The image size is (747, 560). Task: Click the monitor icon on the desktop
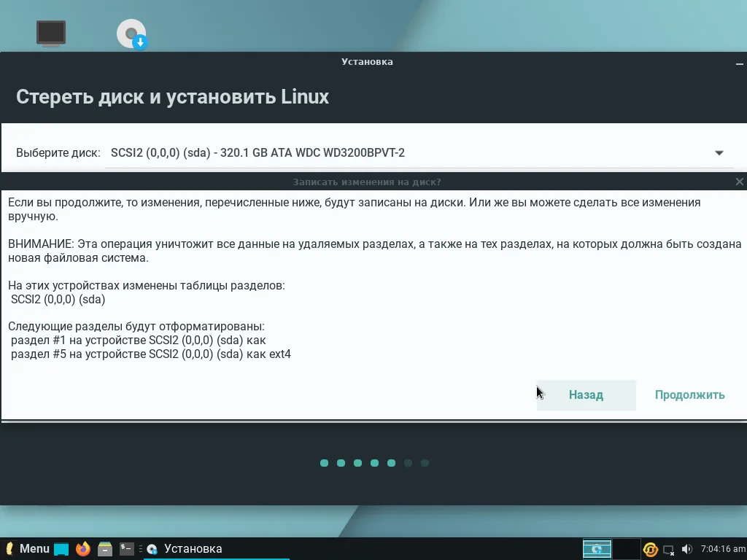50,33
